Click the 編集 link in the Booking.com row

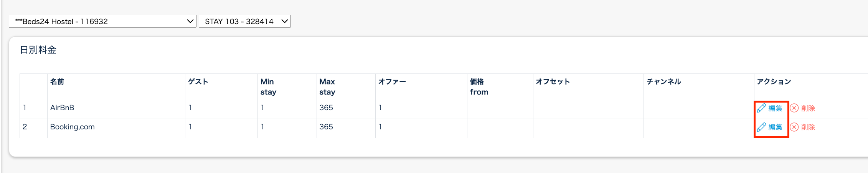click(775, 127)
